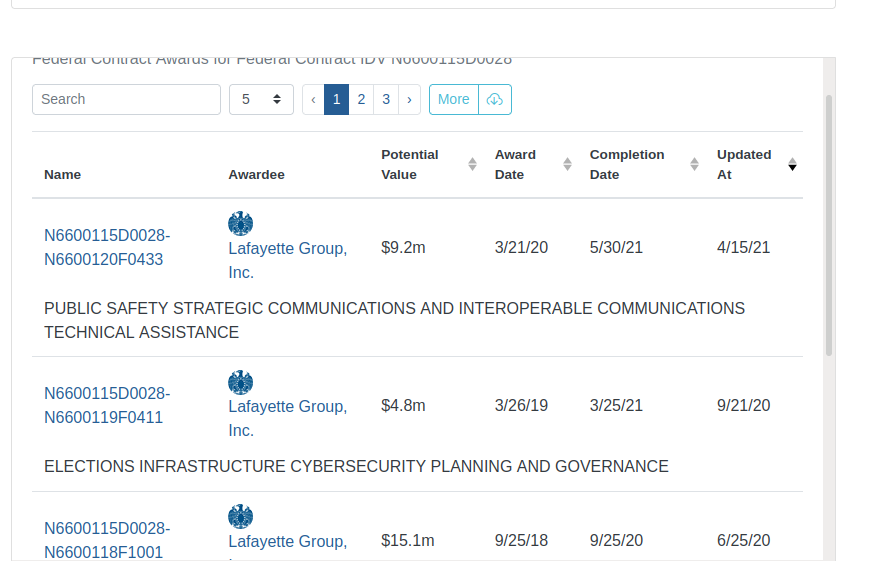Click the 9/25/18 award date cell
Screen dimensions: 875x561
pyautogui.click(x=521, y=540)
